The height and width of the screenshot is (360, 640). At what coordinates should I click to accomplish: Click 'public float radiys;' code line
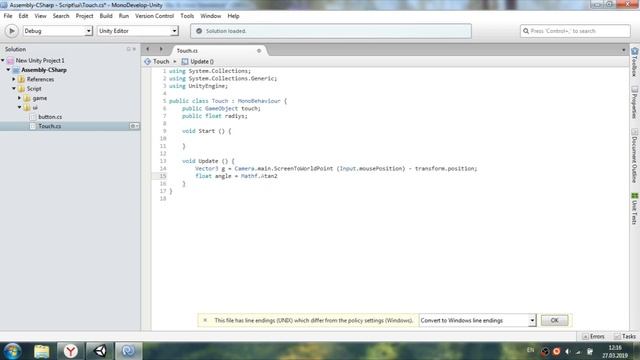pyautogui.click(x=215, y=116)
